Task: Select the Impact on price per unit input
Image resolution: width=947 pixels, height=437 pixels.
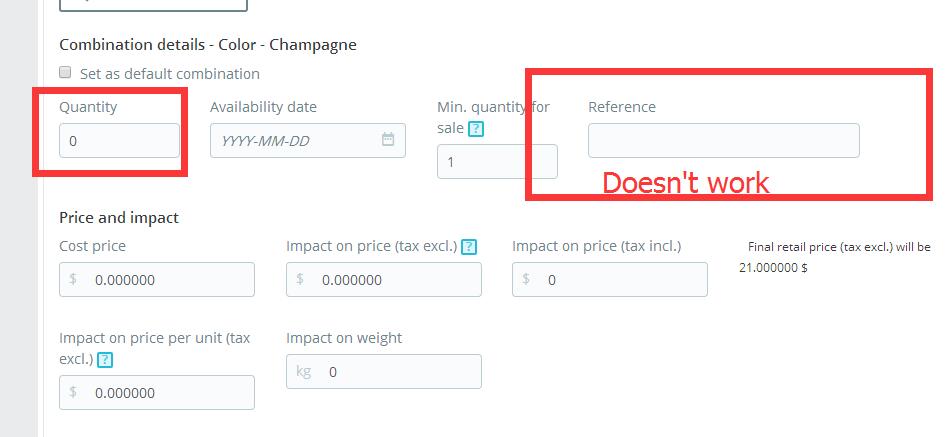Action: (157, 392)
